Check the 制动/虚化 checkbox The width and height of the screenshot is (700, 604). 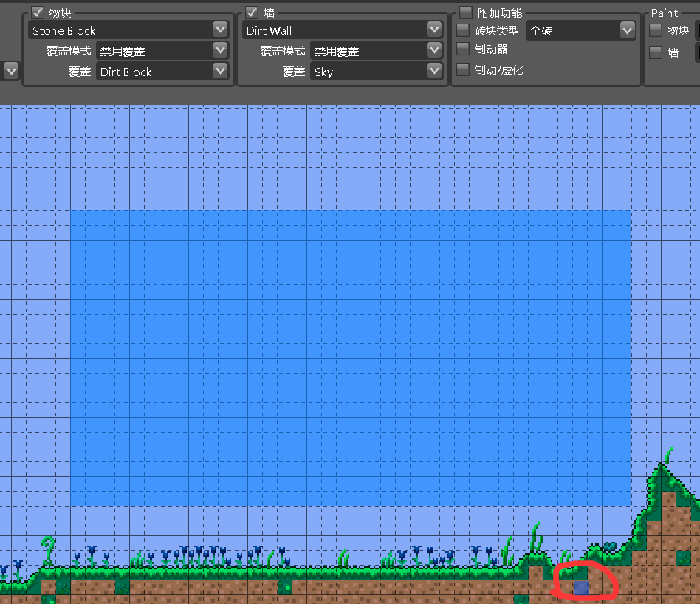tap(463, 69)
